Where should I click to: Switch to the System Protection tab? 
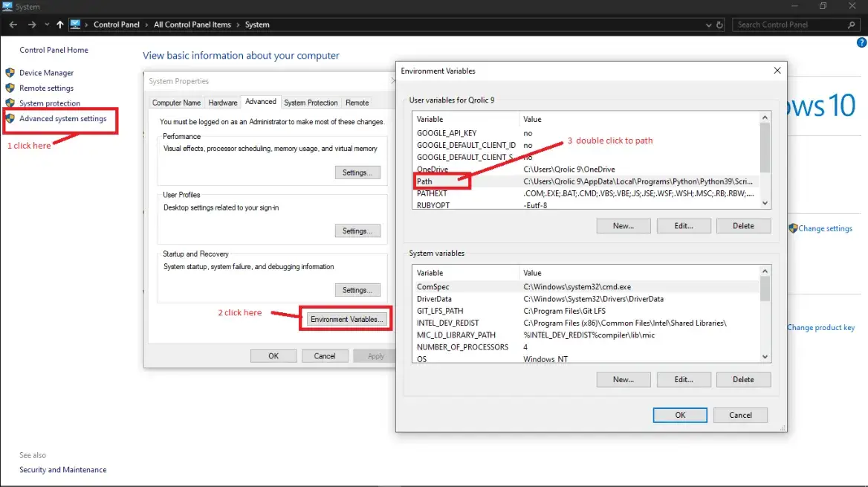pos(311,103)
